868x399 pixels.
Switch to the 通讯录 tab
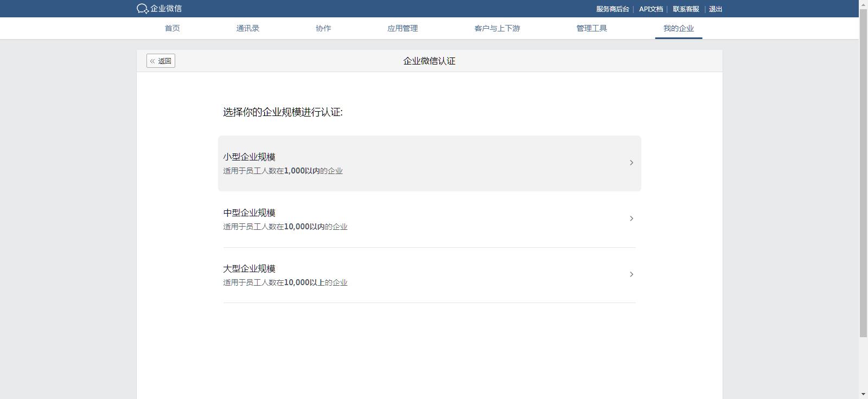pos(248,28)
